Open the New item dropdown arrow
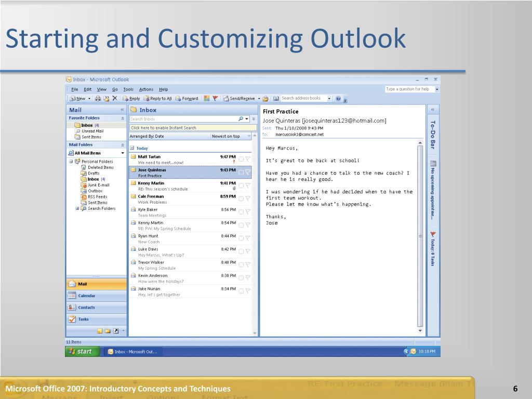The image size is (532, 399). (89, 98)
